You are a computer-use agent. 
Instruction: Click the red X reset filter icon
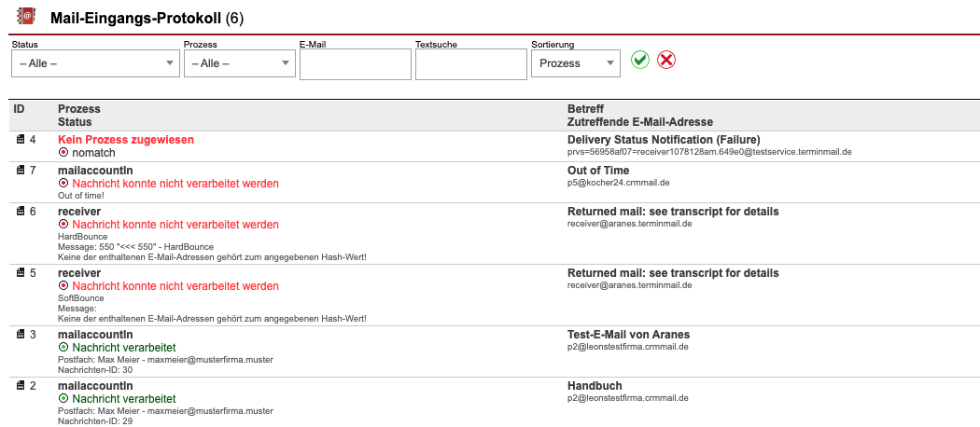(666, 60)
